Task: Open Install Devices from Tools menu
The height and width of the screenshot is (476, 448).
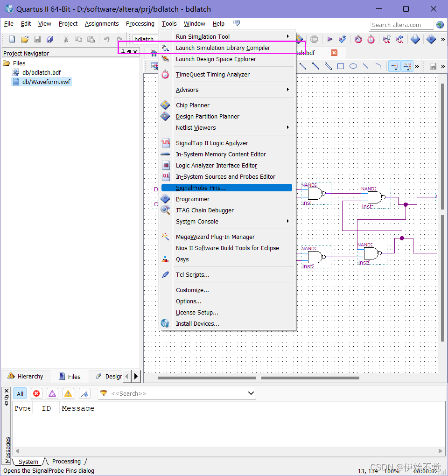Action: [227, 323]
